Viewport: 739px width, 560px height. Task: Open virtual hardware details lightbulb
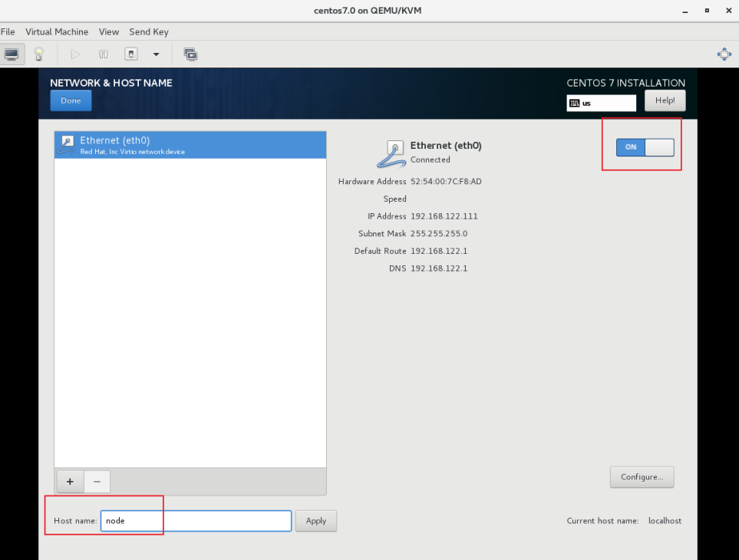click(x=38, y=54)
